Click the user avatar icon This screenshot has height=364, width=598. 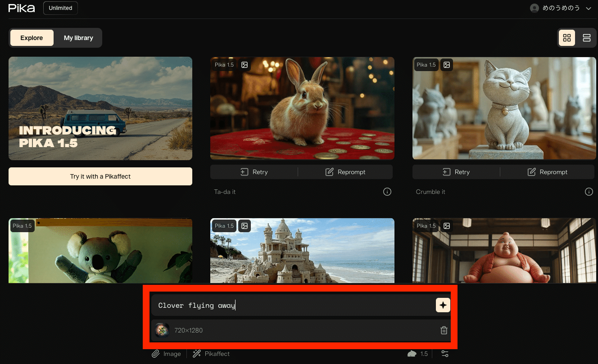pyautogui.click(x=535, y=8)
